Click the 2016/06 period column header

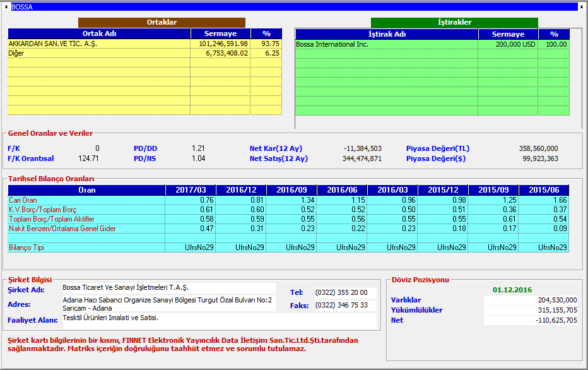coord(343,190)
